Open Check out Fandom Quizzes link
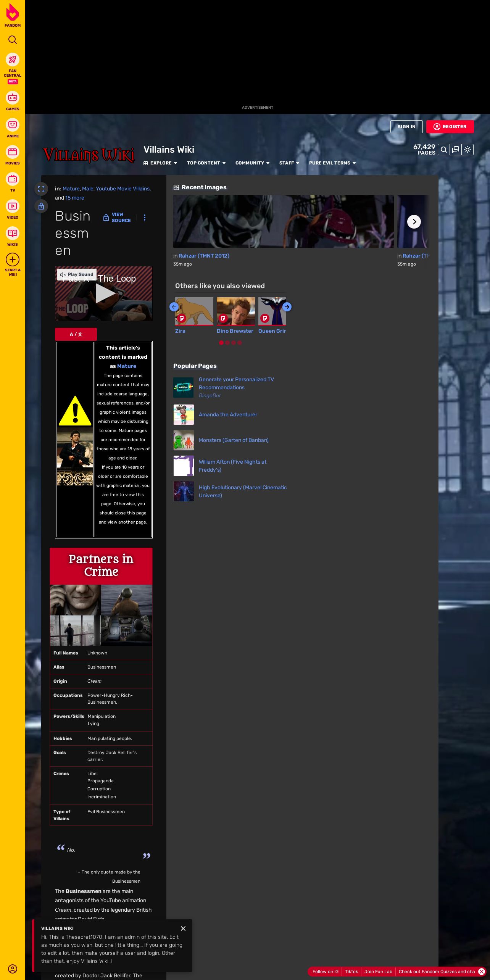Screen dimensions: 490x980 (x=437, y=972)
